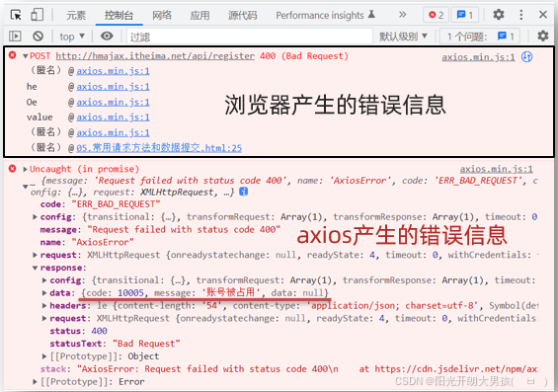Click the 过滤 filter input field
Image resolution: width=558 pixels, height=392 pixels.
[x=250, y=37]
